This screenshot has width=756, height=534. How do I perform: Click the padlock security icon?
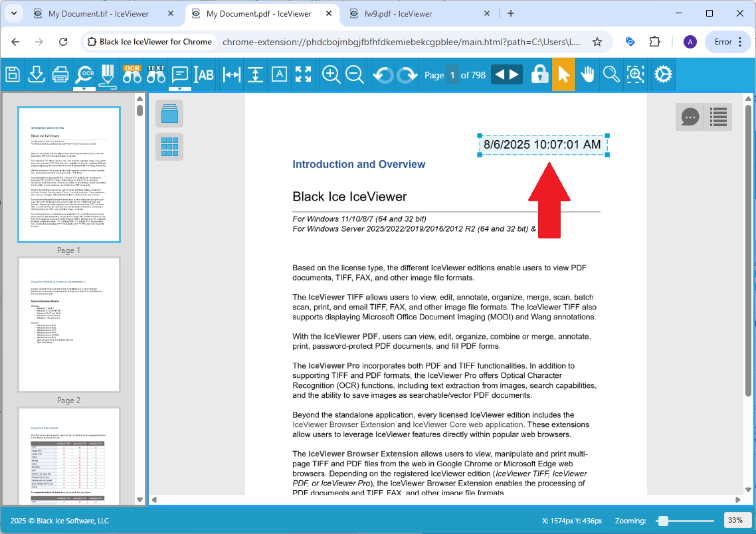click(x=539, y=74)
